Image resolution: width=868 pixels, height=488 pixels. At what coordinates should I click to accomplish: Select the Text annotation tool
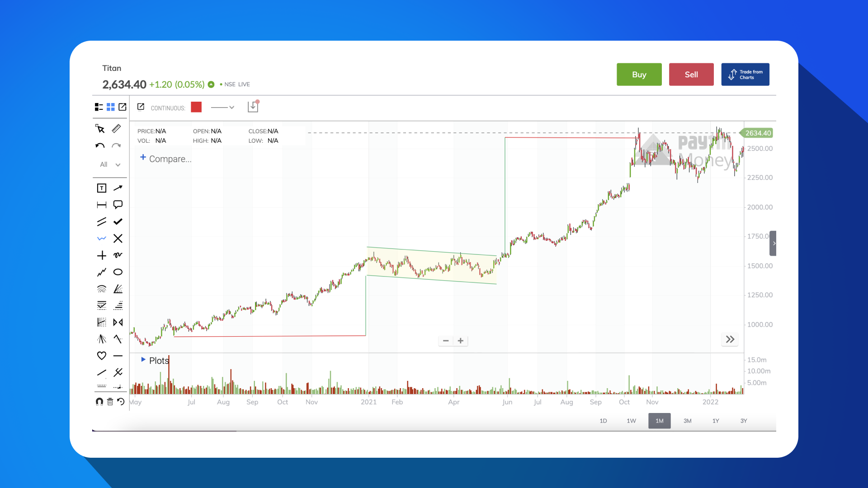tap(101, 188)
